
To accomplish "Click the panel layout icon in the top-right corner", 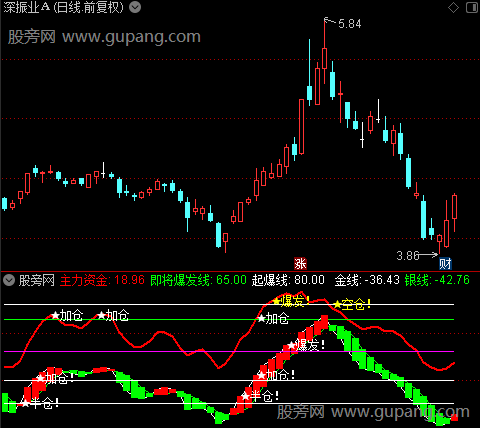I will pyautogui.click(x=472, y=7).
